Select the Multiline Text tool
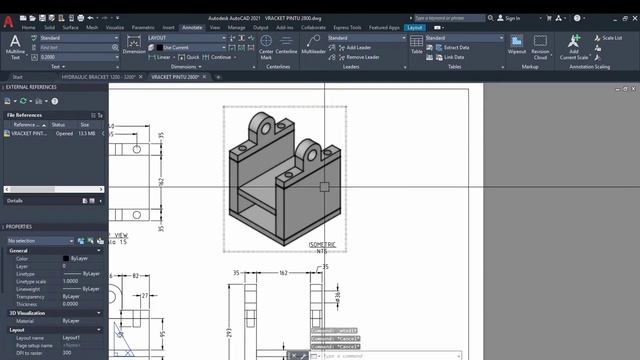Viewport: 640px width, 360px height. point(15,47)
